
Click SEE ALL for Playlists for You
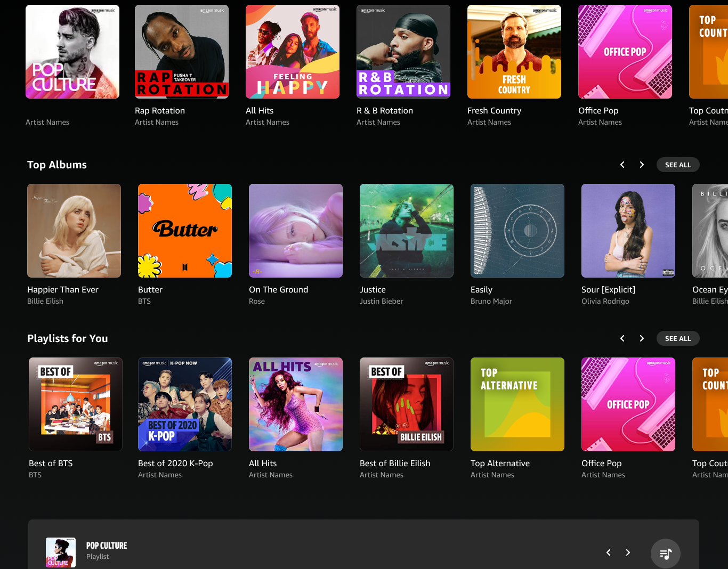pyautogui.click(x=678, y=338)
